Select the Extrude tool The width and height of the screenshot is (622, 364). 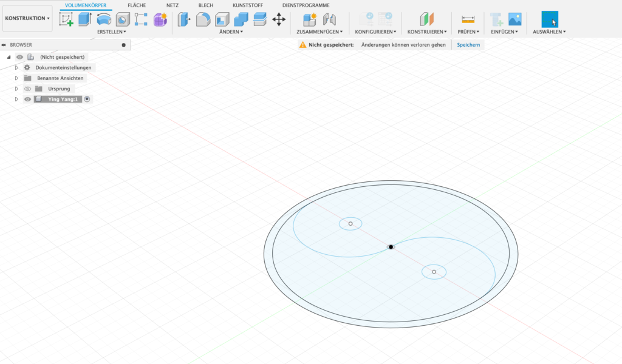click(x=85, y=19)
